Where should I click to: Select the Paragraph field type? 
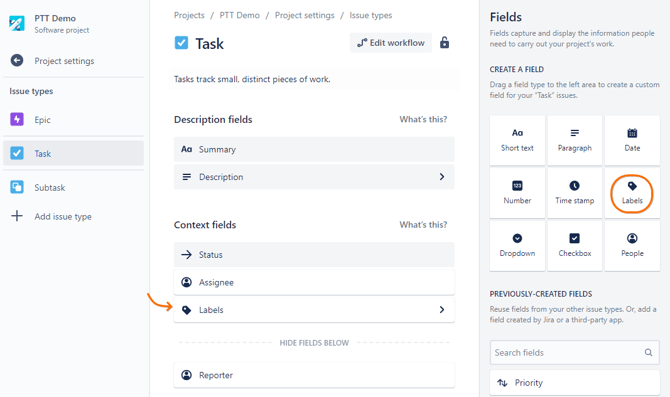[x=575, y=140]
